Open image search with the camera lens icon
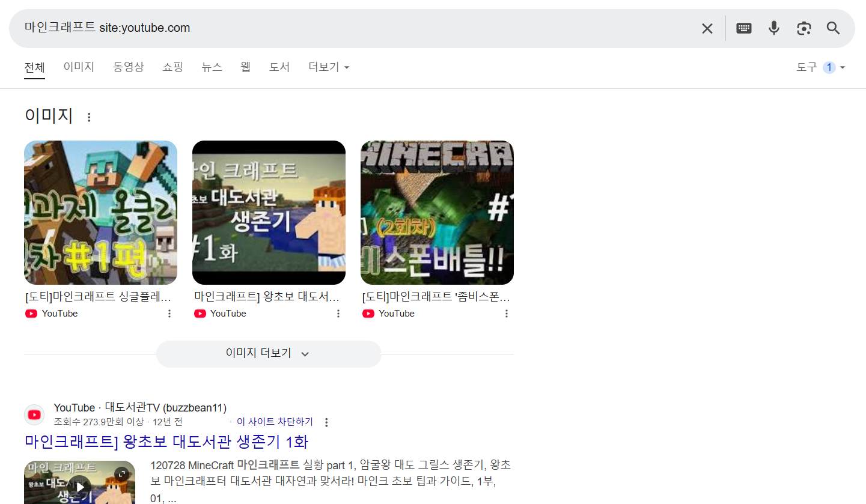866x504 pixels. pos(804,28)
